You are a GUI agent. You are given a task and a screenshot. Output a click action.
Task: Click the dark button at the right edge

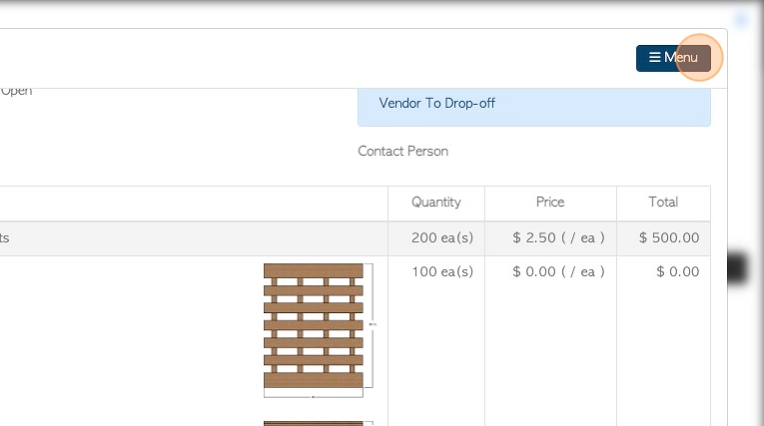coord(737,268)
